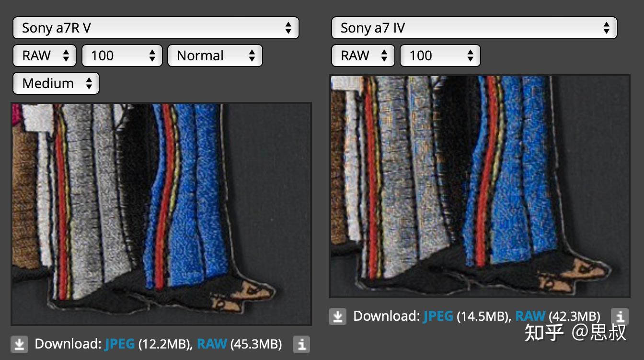The width and height of the screenshot is (644, 360).
Task: Download the 42.3MB RAW file
Action: tap(530, 316)
